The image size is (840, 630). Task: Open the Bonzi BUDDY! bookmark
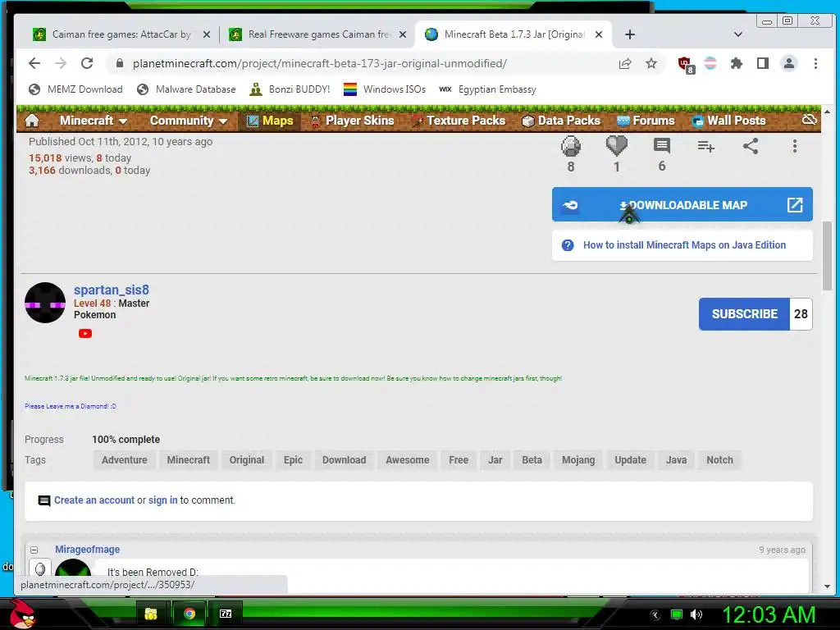[x=290, y=89]
